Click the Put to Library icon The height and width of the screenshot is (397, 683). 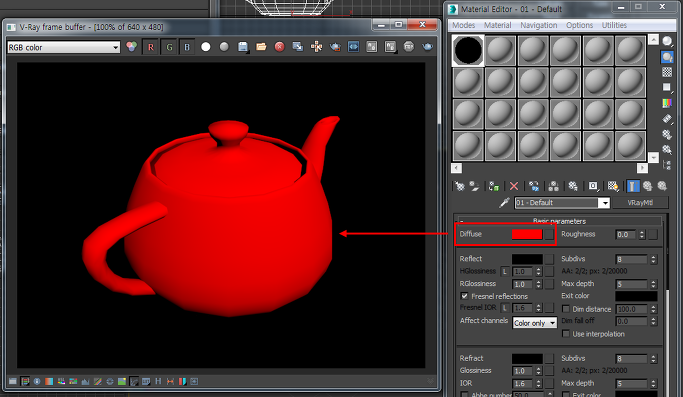pos(573,187)
